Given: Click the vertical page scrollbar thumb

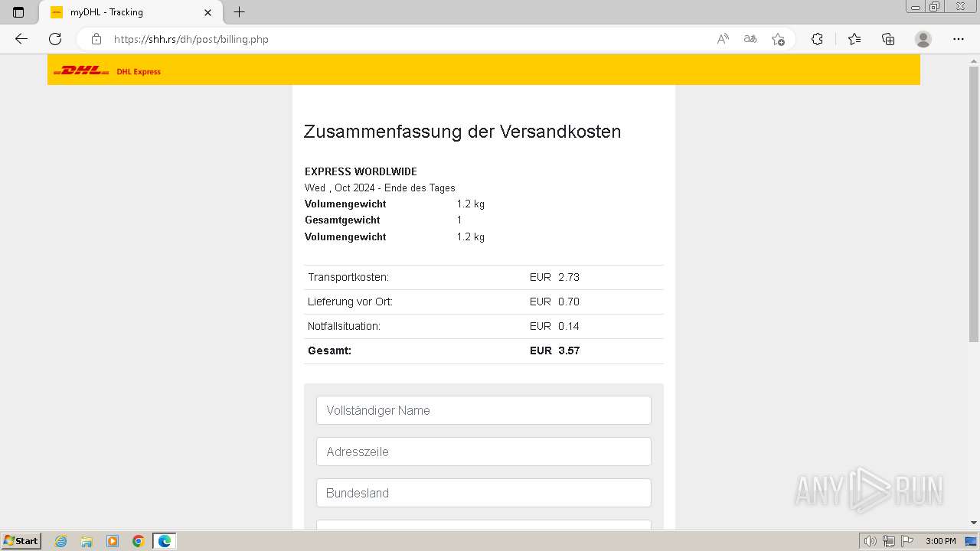Looking at the screenshot, I should (x=974, y=204).
